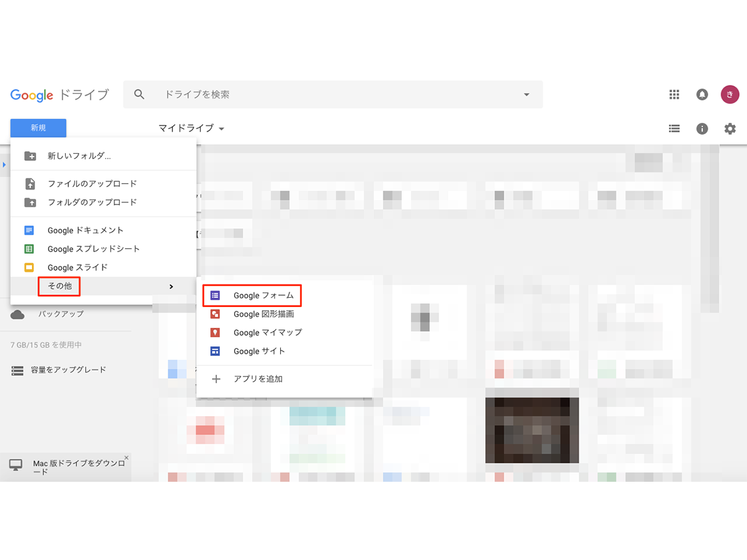This screenshot has height=560, width=747.
Task: Create a Google スライド
Action: pos(103,267)
